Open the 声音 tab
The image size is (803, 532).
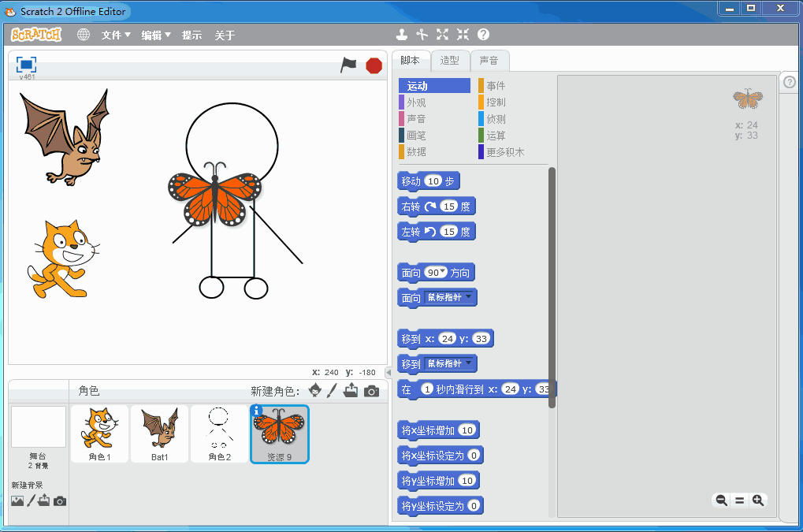click(x=489, y=61)
